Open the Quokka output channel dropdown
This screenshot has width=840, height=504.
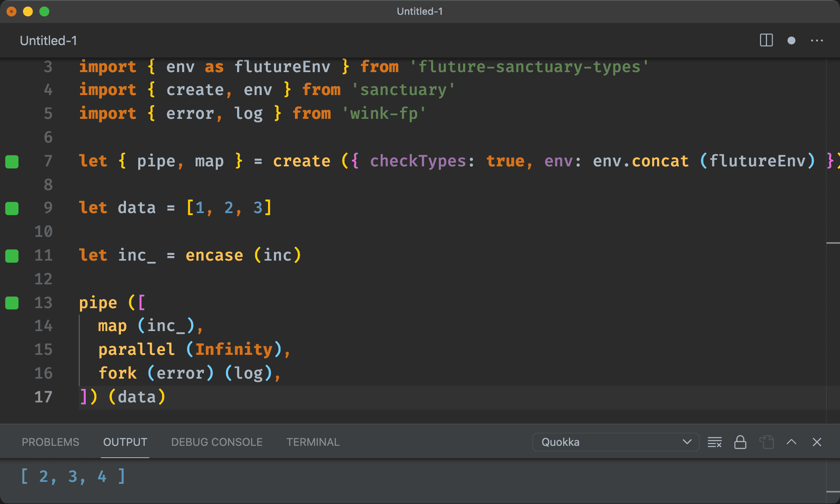click(x=616, y=442)
